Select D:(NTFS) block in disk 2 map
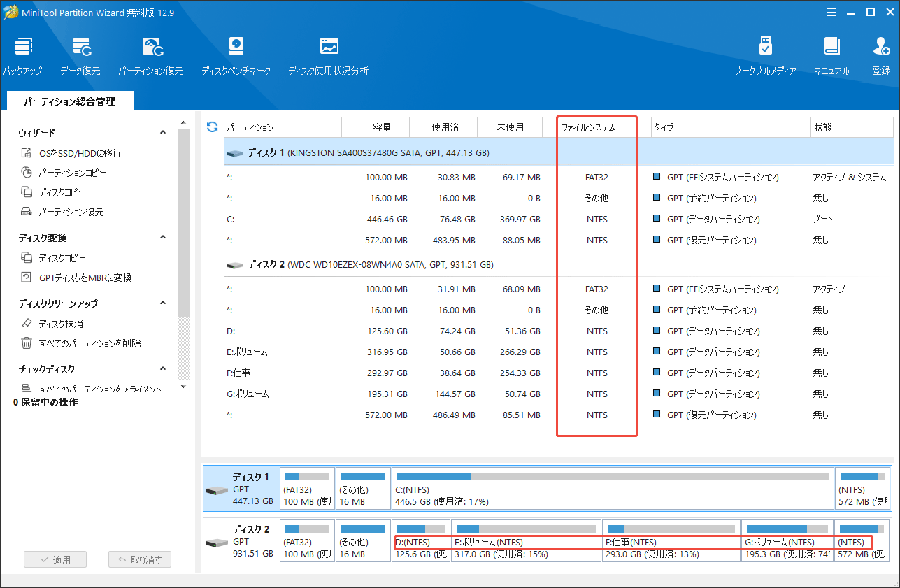900x588 pixels. pos(421,540)
